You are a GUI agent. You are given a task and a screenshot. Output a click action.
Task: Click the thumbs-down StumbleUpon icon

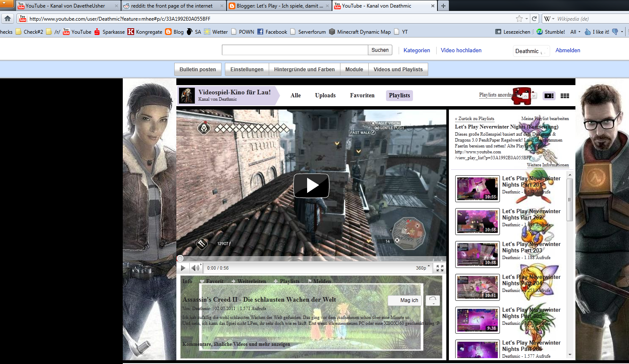click(615, 32)
